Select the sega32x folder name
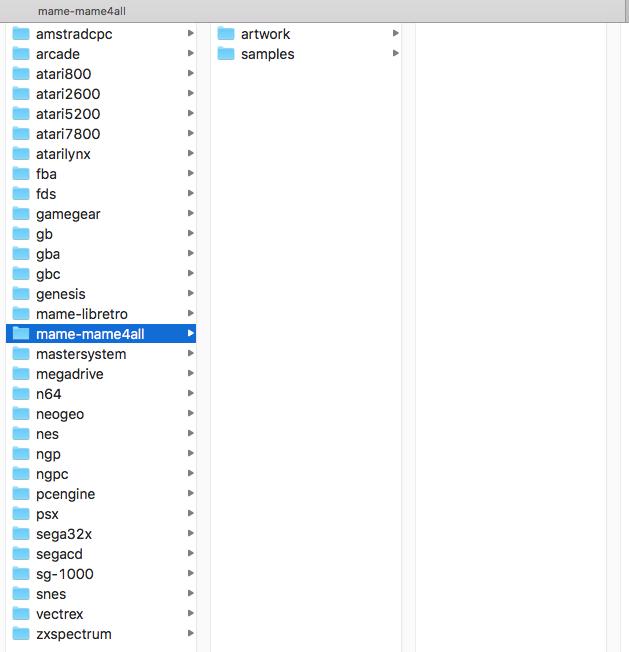This screenshot has height=652, width=629. (x=64, y=534)
